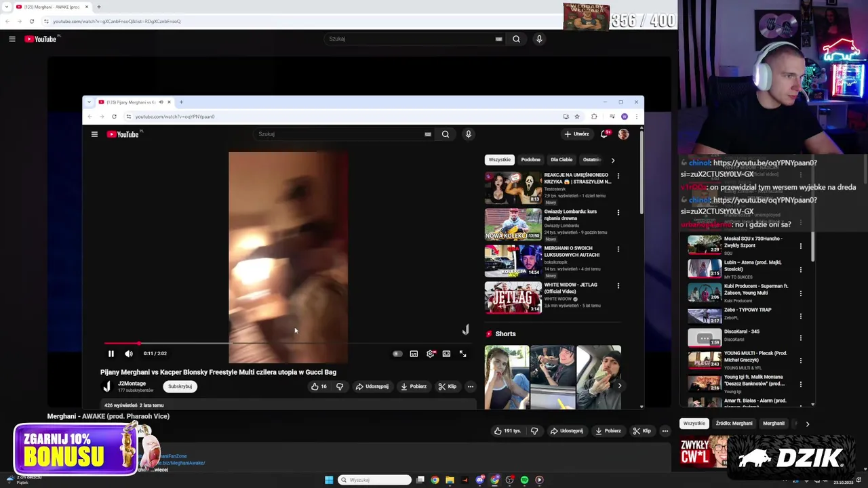
Task: Enter fullscreen in front video player
Action: coord(462,354)
